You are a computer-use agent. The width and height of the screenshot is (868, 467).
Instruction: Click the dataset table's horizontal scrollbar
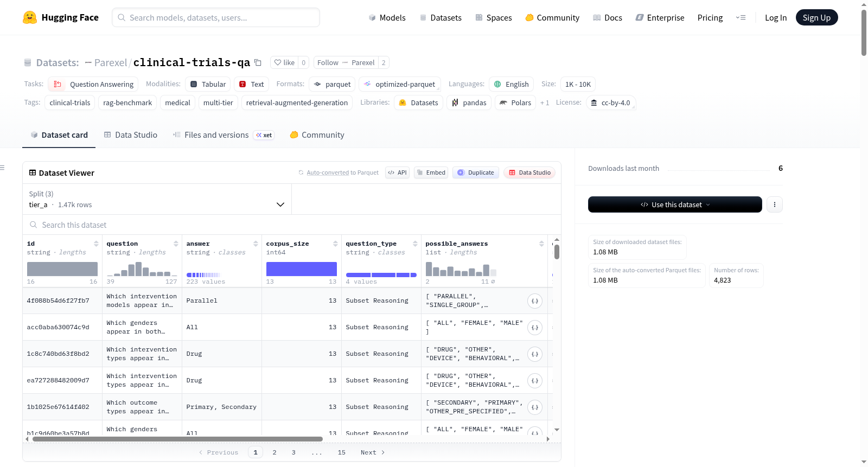pos(178,439)
